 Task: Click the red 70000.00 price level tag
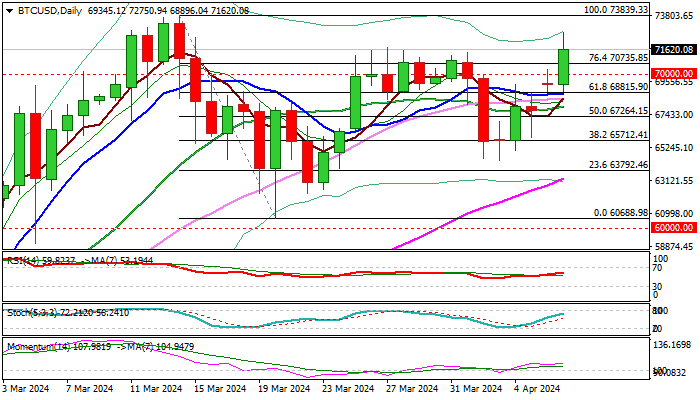672,74
